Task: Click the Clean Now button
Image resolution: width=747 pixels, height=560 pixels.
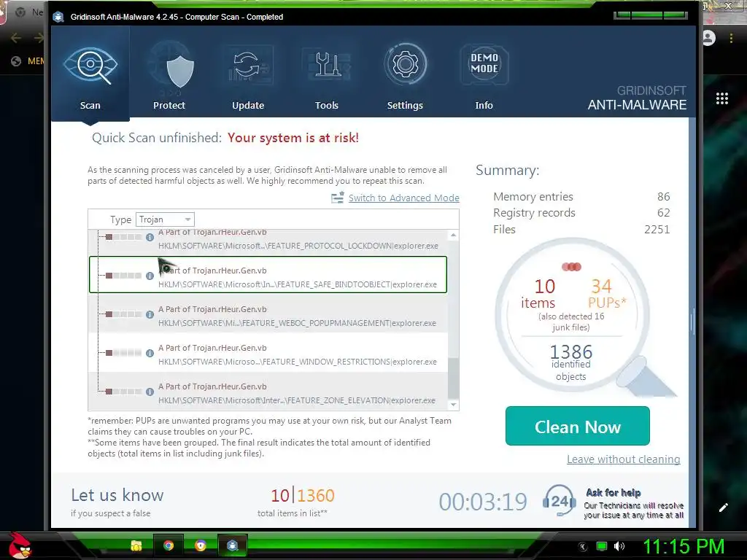Action: coord(578,426)
